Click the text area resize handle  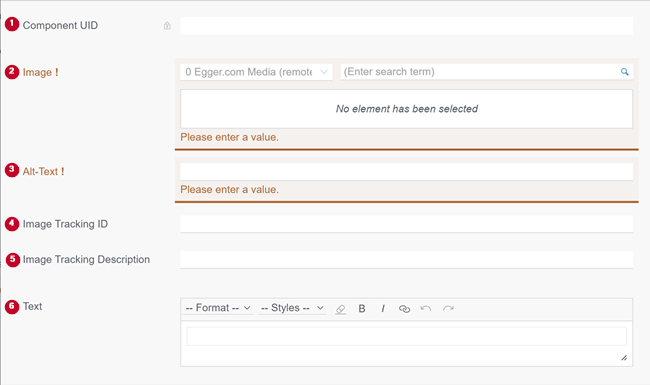pos(624,358)
